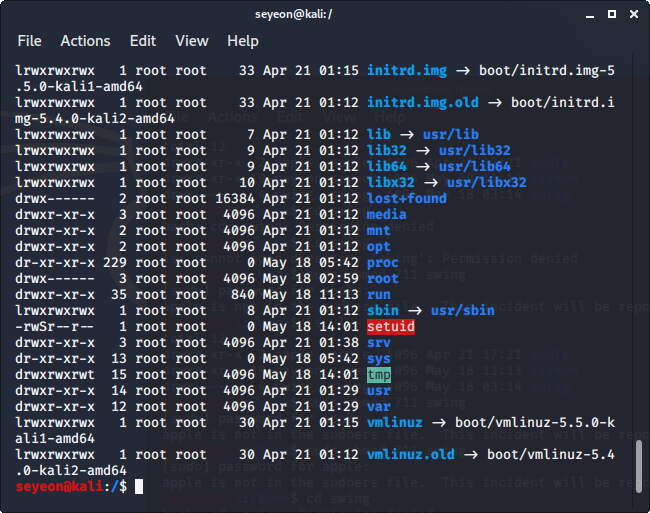Open the Edit menu

[143, 41]
